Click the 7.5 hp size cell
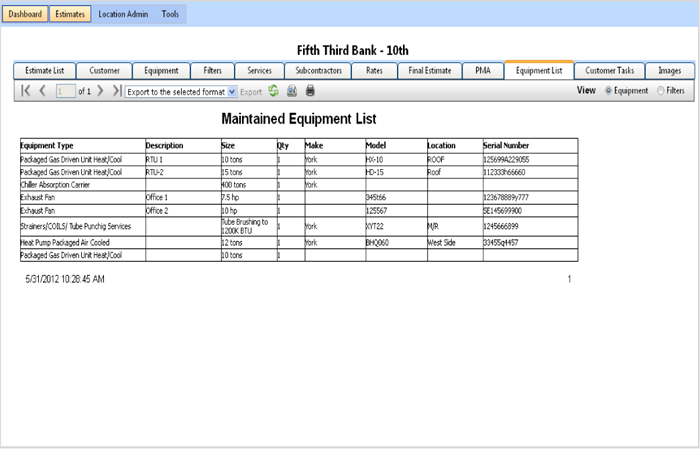 click(x=249, y=197)
